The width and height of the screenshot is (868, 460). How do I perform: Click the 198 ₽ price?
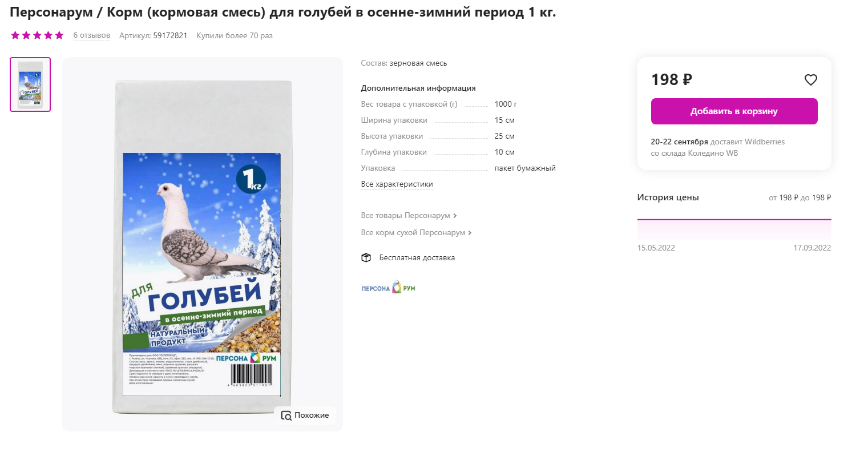coord(672,80)
